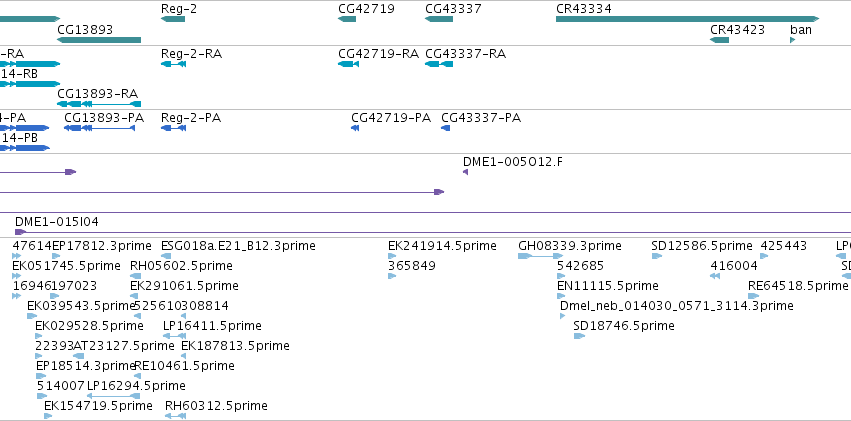The height and width of the screenshot is (421, 851).
Task: Select the CG43337-PA protein marker
Action: pos(446,128)
